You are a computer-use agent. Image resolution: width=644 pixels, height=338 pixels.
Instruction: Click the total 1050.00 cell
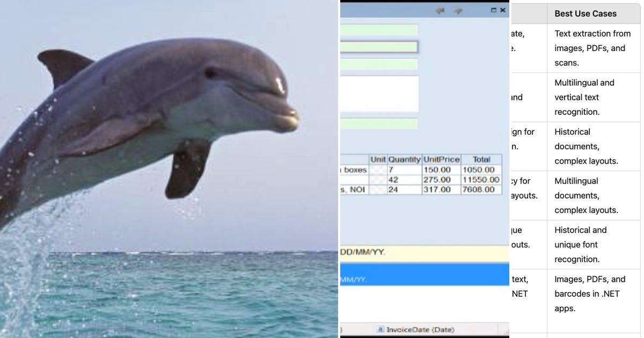coord(481,170)
